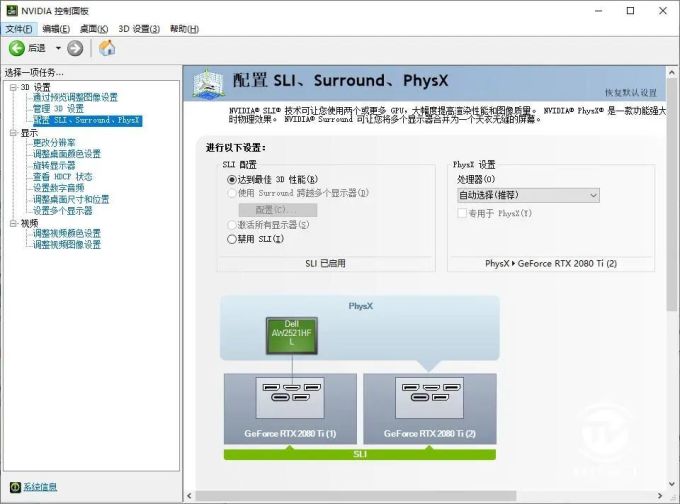Viewport: 680px width, 504px height.
Task: Click 恢复默认设置 link
Action: coord(631,92)
